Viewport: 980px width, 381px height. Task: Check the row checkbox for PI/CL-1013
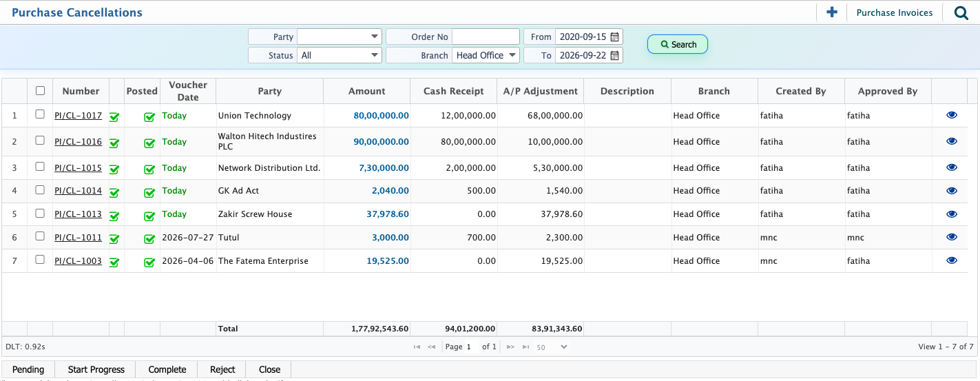pyautogui.click(x=40, y=214)
